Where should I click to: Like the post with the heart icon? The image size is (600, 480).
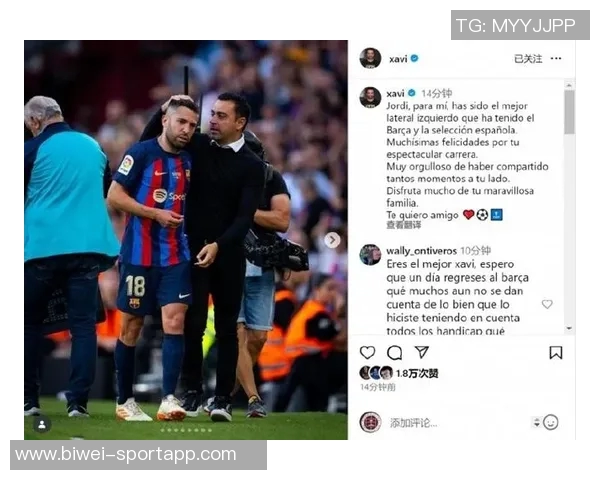click(x=367, y=352)
